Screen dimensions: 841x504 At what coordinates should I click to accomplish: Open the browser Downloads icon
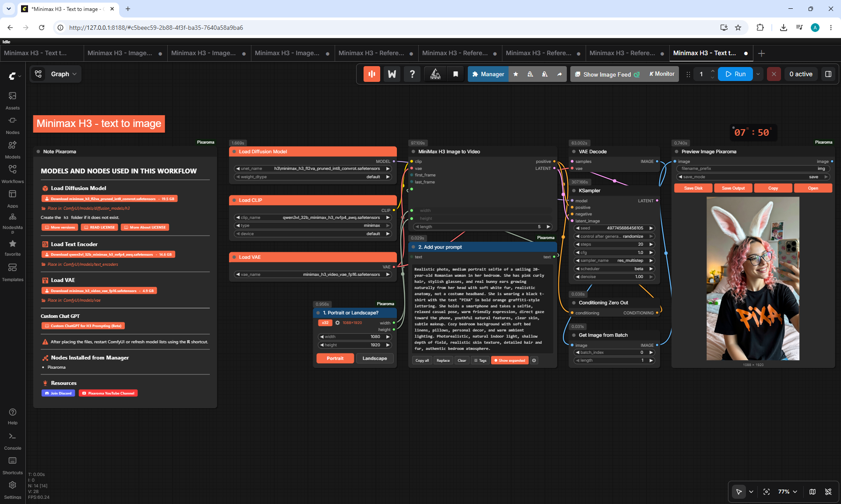pos(783,27)
